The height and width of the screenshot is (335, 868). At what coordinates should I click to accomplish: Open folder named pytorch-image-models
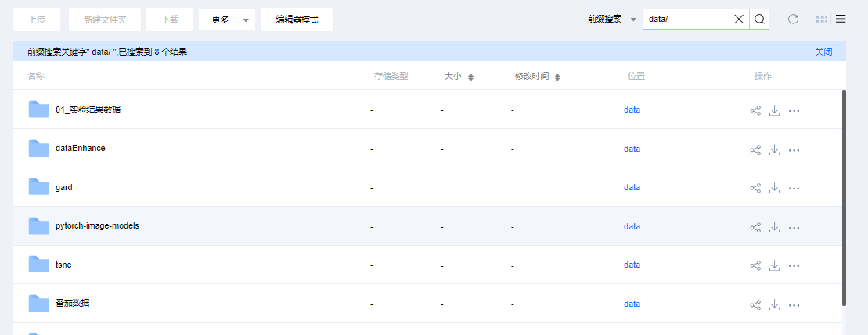pos(97,226)
